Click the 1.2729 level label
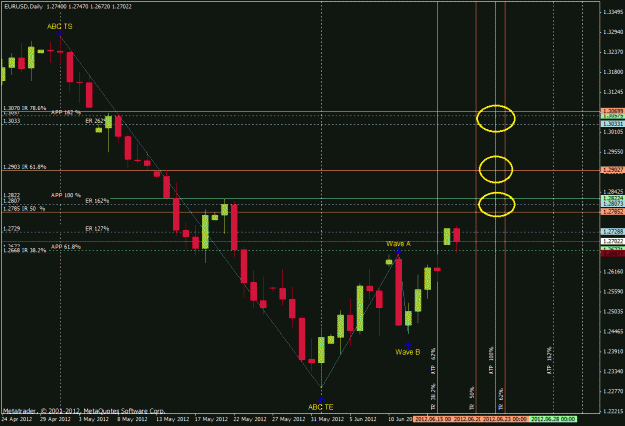Viewport: 625px width, 426px height. point(12,229)
